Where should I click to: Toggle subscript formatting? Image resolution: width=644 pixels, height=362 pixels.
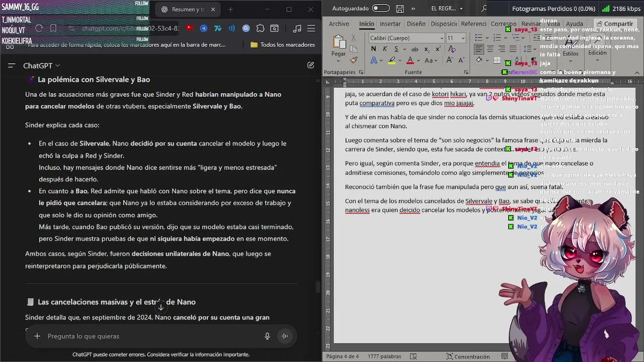click(x=427, y=49)
